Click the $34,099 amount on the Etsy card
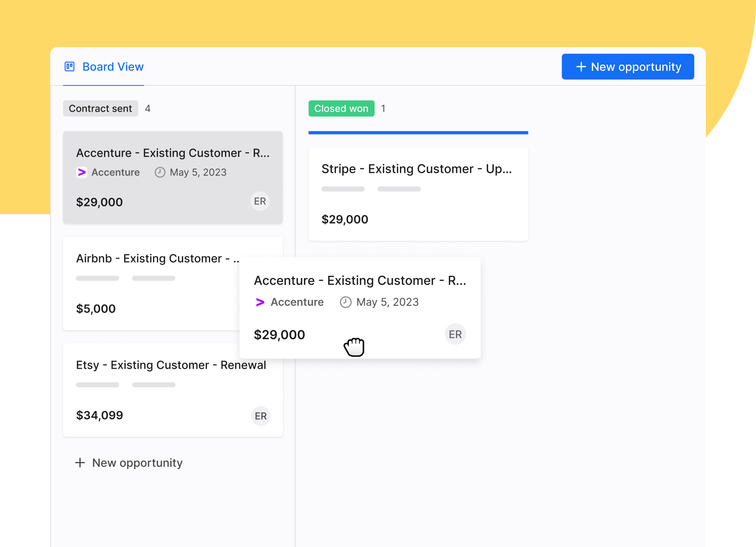Screen dimensions: 756x547 point(100,415)
